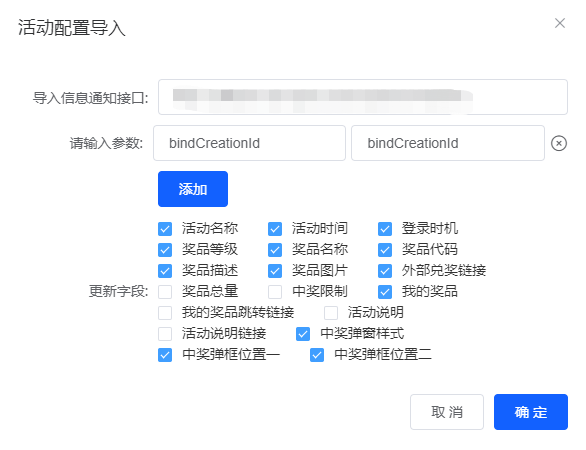Click the first bindCreationId parameter field
Viewport: 586px width, 450px height.
249,143
